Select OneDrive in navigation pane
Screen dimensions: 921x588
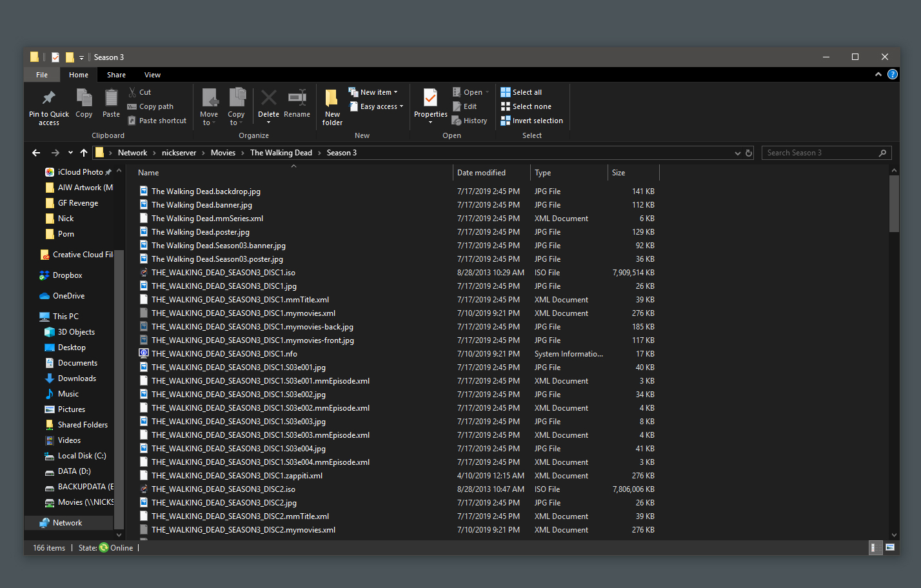pyautogui.click(x=68, y=296)
